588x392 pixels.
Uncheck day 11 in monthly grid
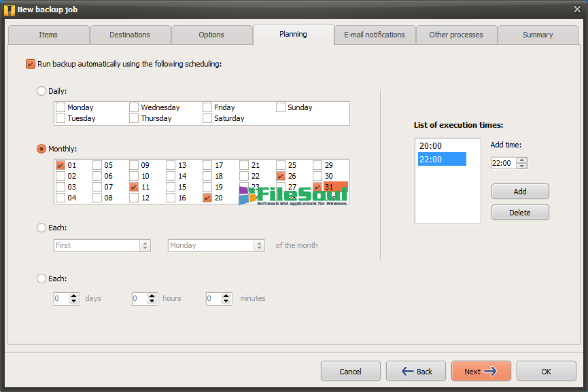tap(134, 187)
